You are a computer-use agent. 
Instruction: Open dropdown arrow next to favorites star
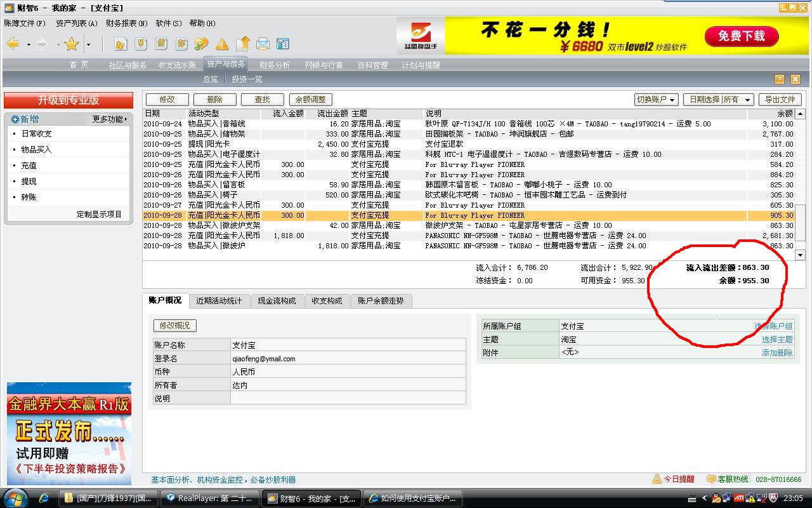tap(88, 44)
